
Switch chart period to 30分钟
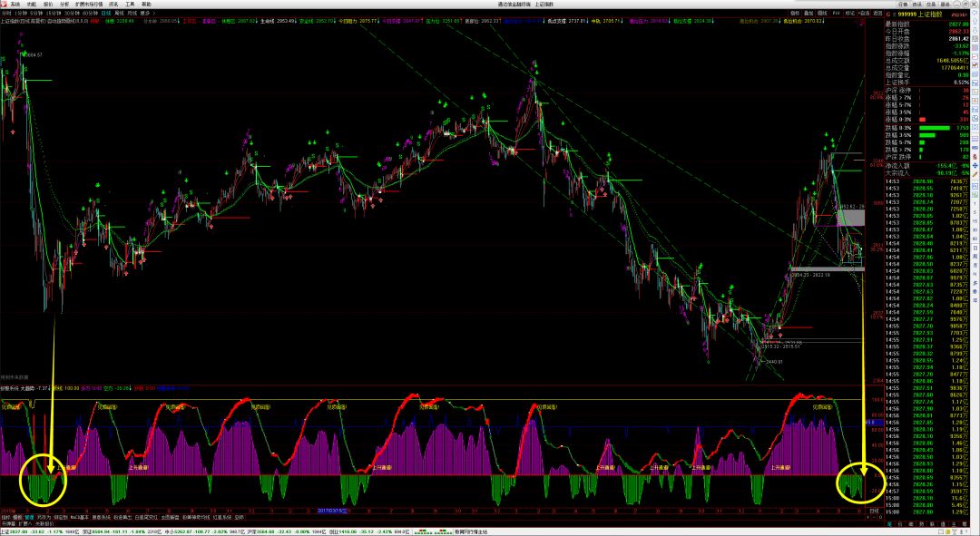[x=73, y=13]
